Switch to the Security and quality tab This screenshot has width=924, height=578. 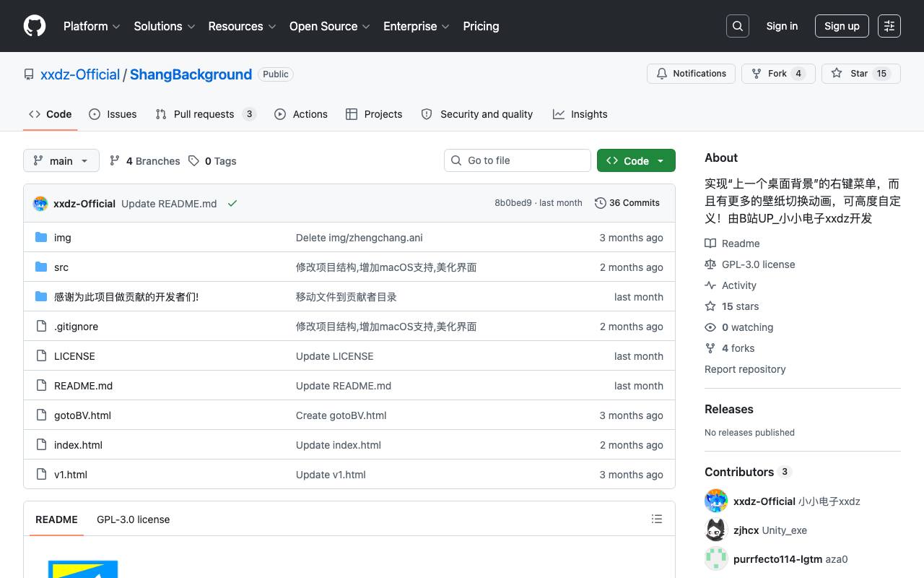(x=477, y=114)
